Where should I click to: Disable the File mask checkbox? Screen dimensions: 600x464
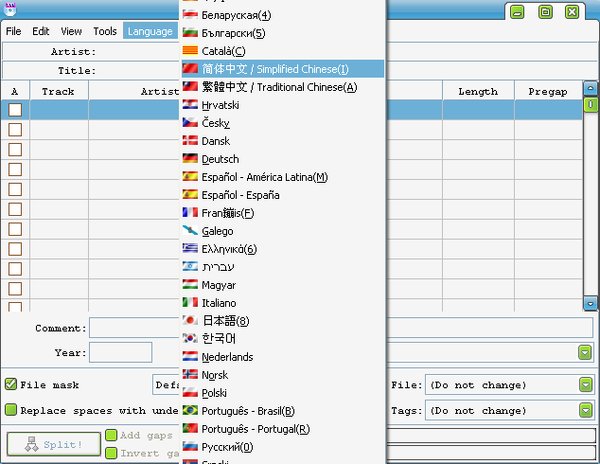[11, 384]
